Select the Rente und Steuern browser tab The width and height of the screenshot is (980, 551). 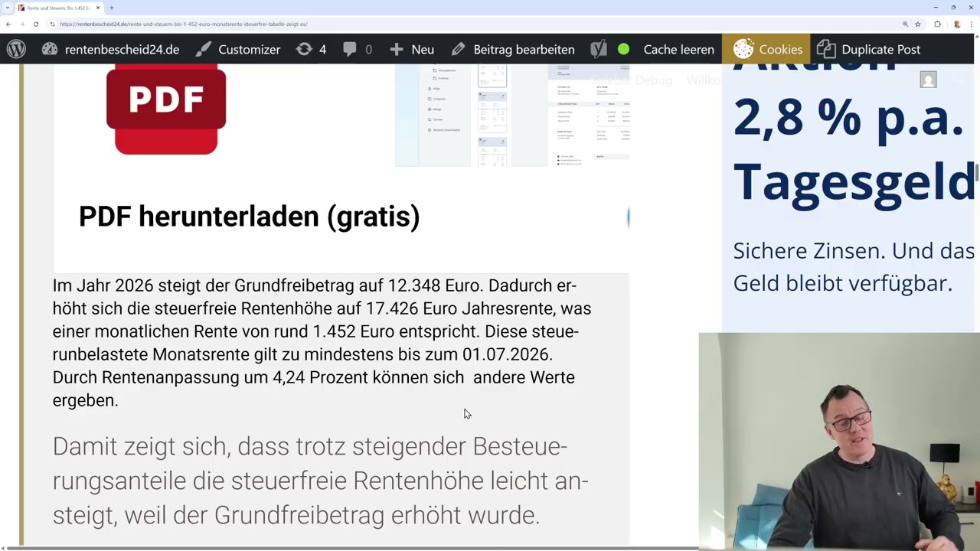pos(59,8)
